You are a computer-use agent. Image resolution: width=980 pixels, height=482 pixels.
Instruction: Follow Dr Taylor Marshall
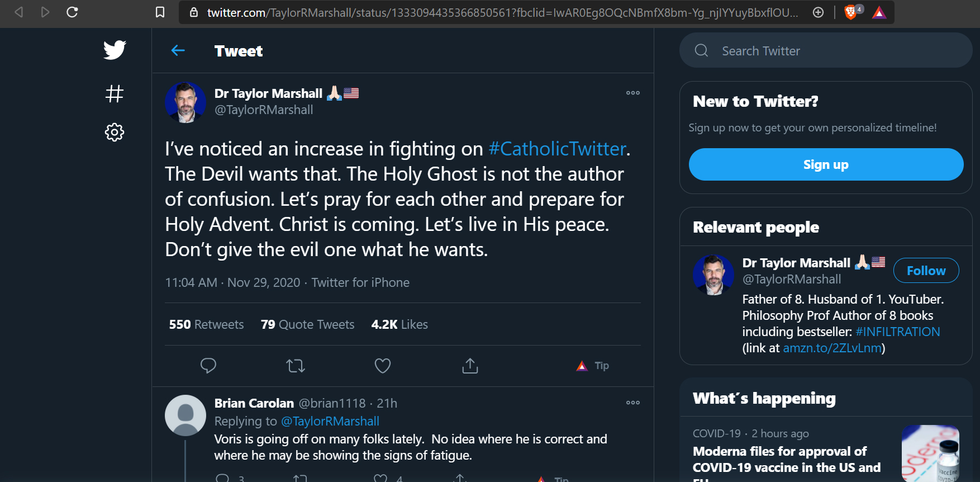926,271
